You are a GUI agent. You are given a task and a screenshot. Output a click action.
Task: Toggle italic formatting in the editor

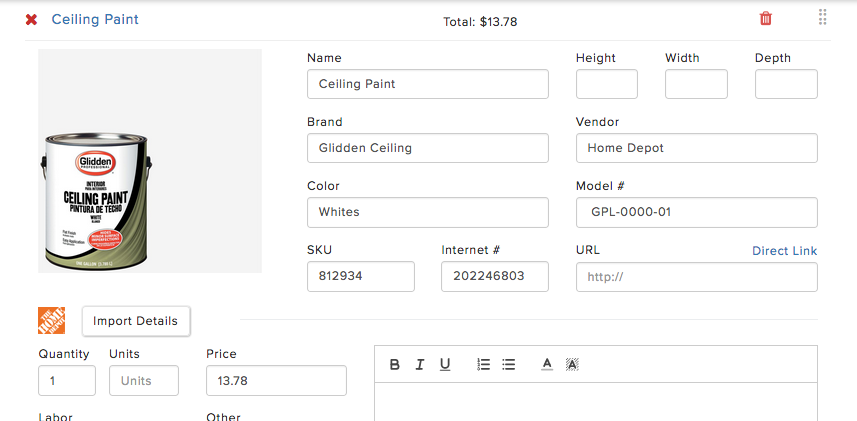click(420, 364)
